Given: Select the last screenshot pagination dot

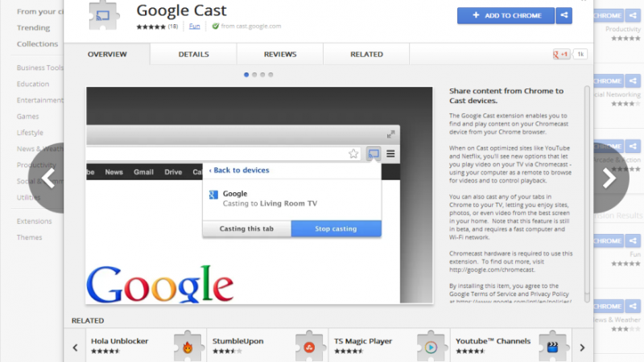Looking at the screenshot, I should 270,75.
